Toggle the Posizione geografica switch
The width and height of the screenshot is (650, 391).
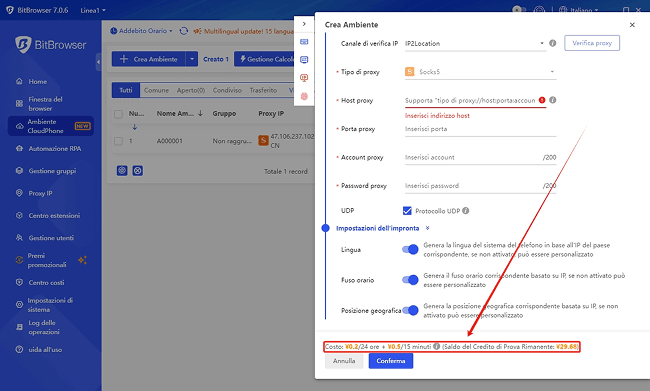click(x=410, y=310)
